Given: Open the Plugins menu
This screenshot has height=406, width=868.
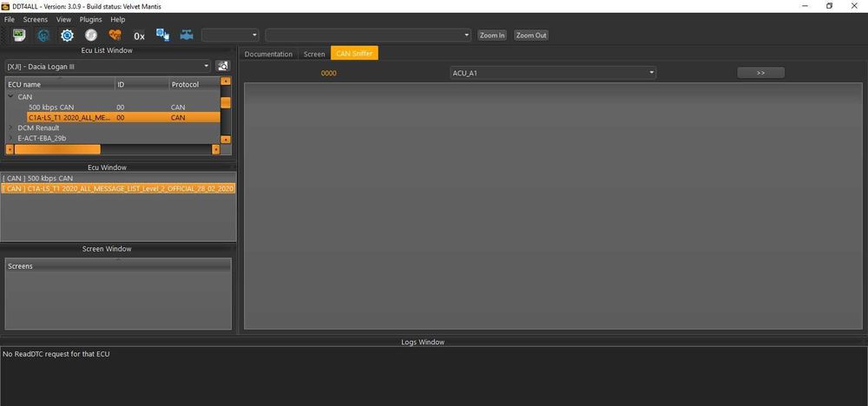Looking at the screenshot, I should 91,19.
